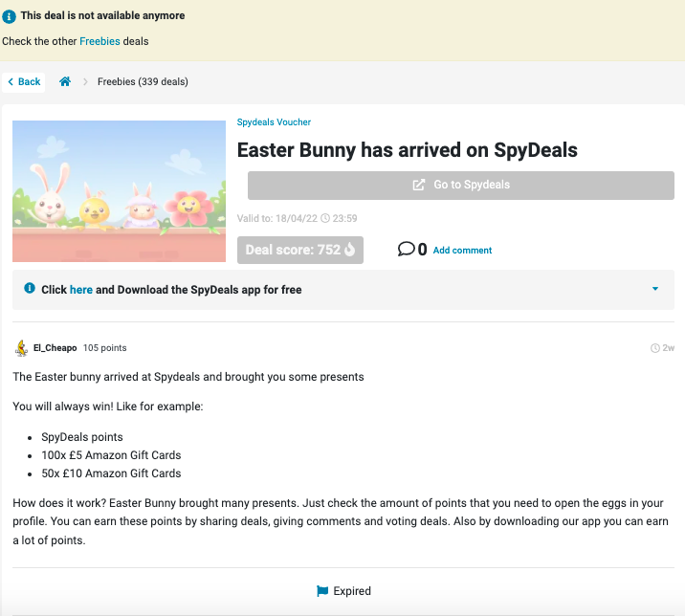Click info icon in app download banner

[30, 288]
